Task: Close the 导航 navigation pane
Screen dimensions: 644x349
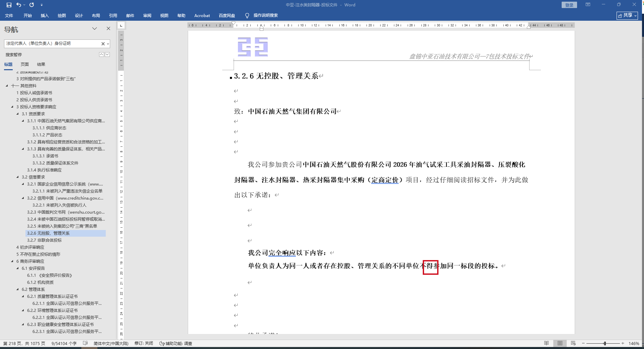Action: tap(108, 29)
